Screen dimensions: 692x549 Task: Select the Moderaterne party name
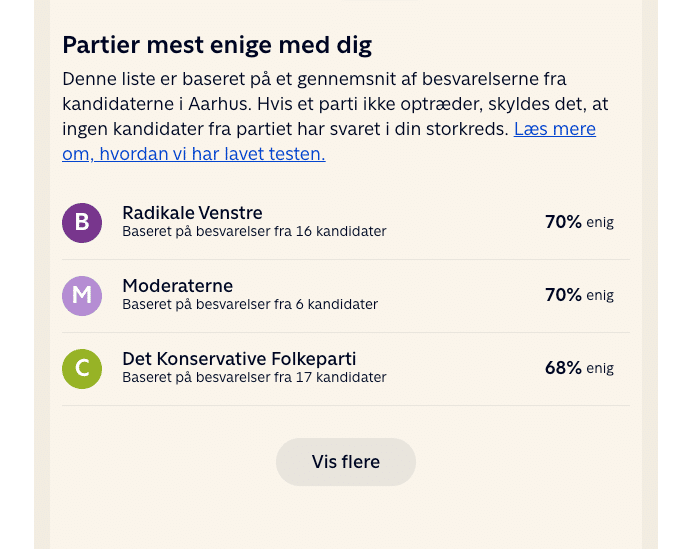[x=177, y=286]
